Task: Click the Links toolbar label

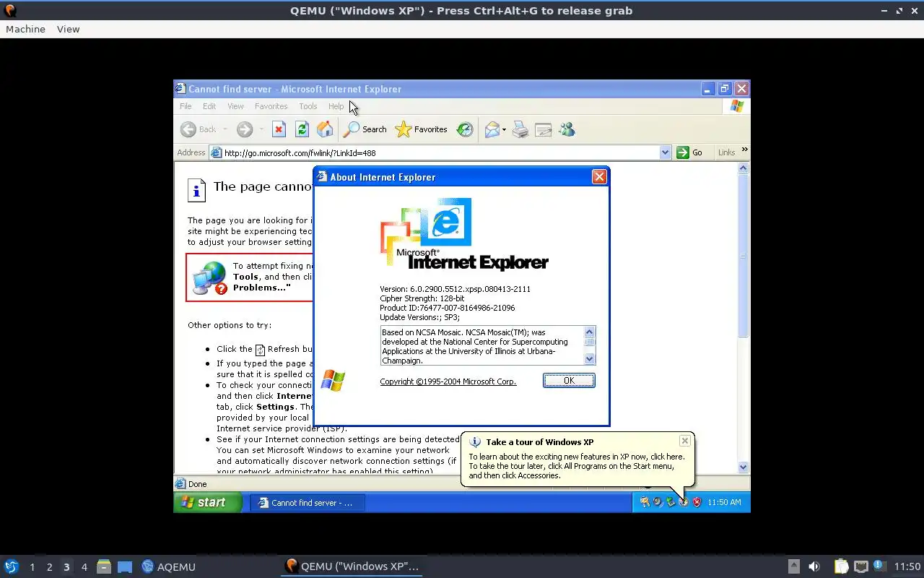Action: 726,152
